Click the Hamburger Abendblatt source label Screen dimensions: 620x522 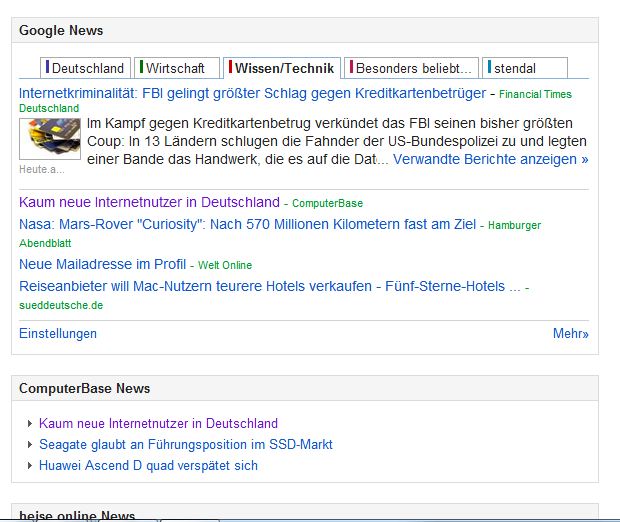514,225
